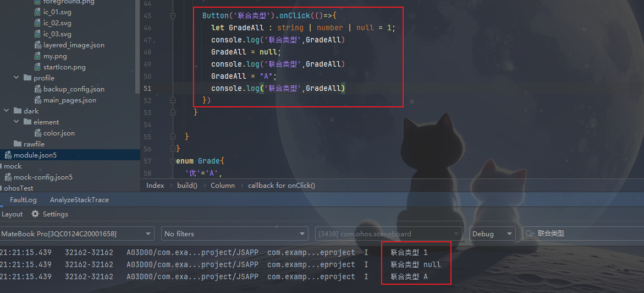Click the ic_03.svg file icon
Screen dimensions: 644x293
pyautogui.click(x=38, y=34)
